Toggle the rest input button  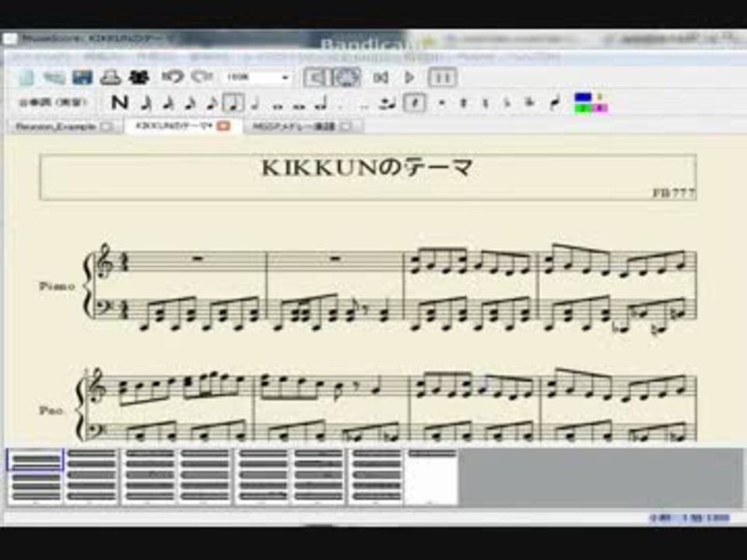point(414,103)
